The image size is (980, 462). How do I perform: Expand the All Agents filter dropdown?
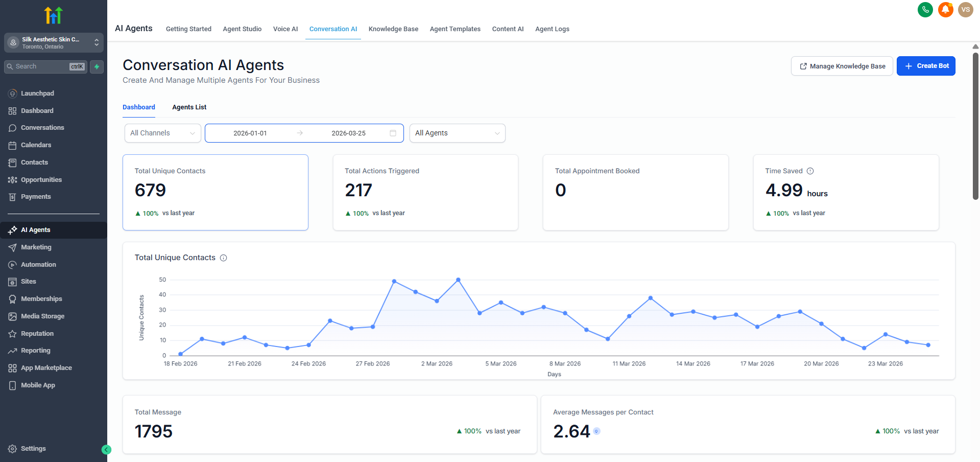(457, 133)
